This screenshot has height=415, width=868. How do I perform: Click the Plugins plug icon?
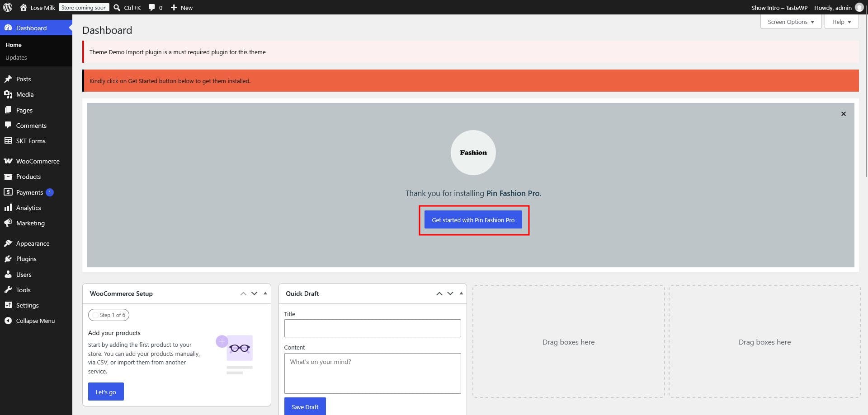tap(8, 259)
